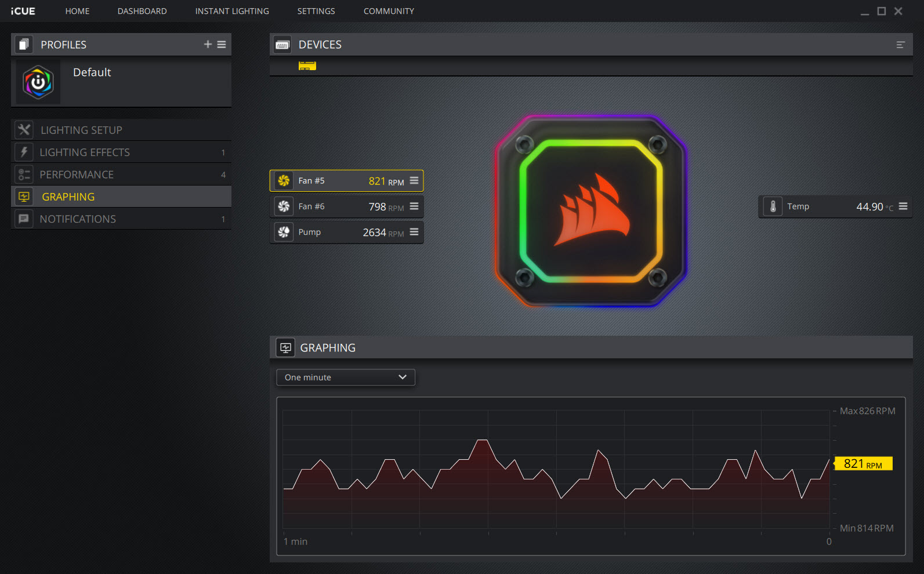Open LIGHTING SETUP section
Viewport: 924px width, 574px height.
(x=121, y=130)
